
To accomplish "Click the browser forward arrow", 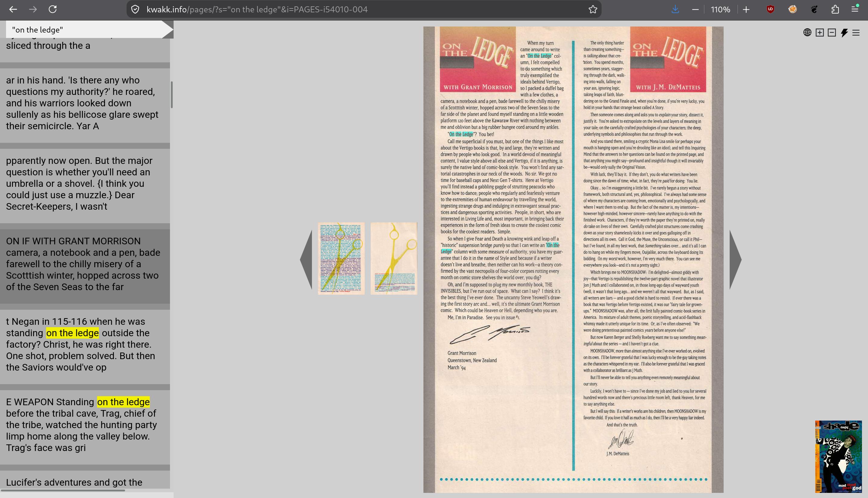I will [33, 9].
